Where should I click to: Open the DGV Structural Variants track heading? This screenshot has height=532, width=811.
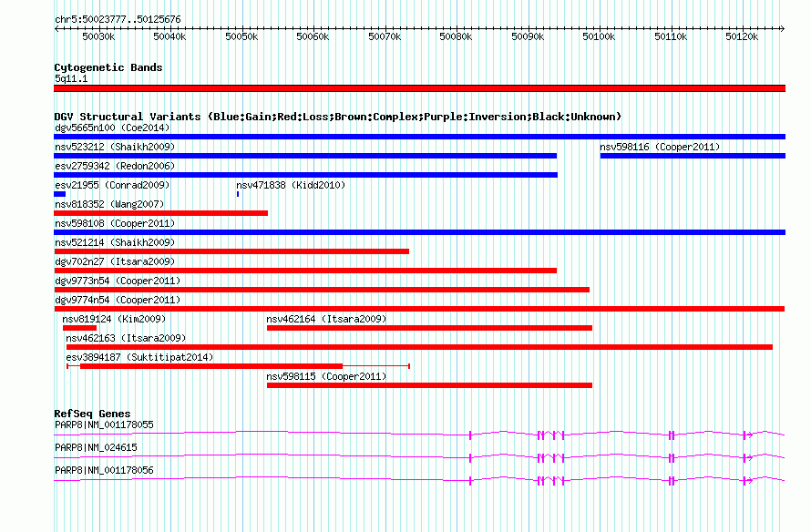tap(338, 117)
